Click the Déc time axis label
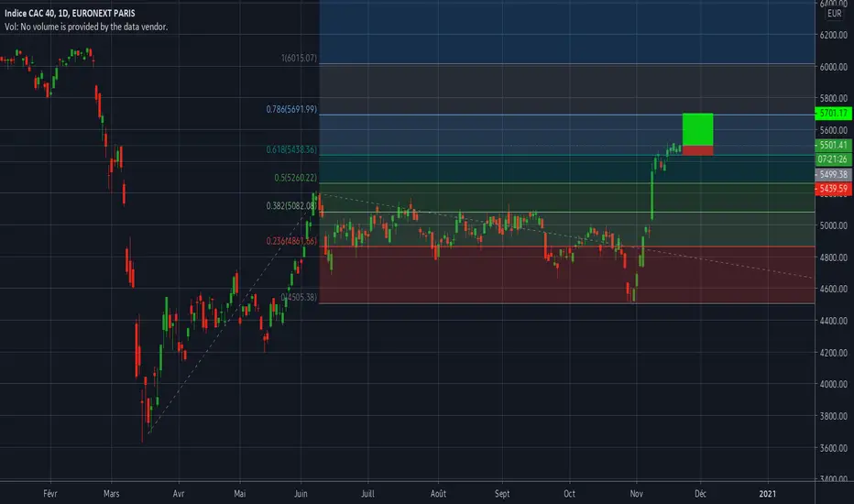 [700, 494]
